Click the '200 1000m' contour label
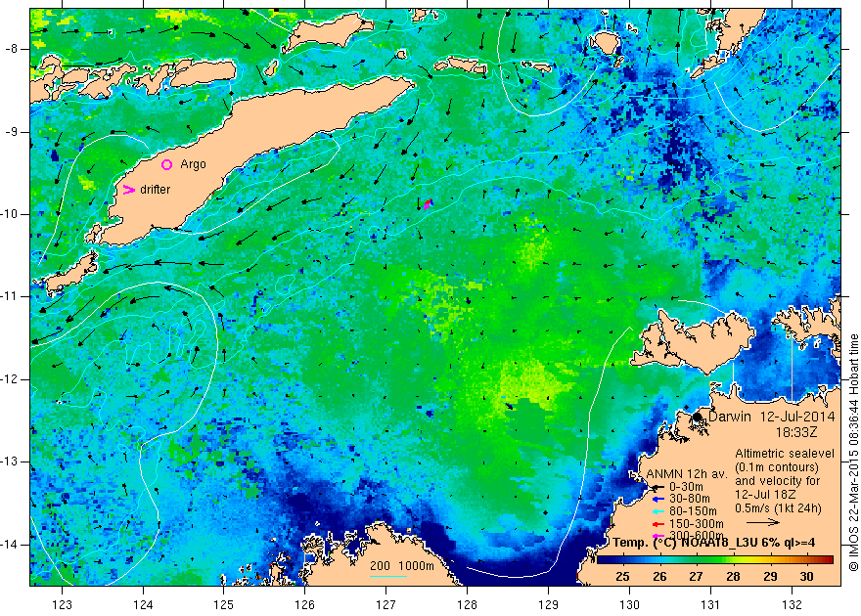 pyautogui.click(x=402, y=566)
